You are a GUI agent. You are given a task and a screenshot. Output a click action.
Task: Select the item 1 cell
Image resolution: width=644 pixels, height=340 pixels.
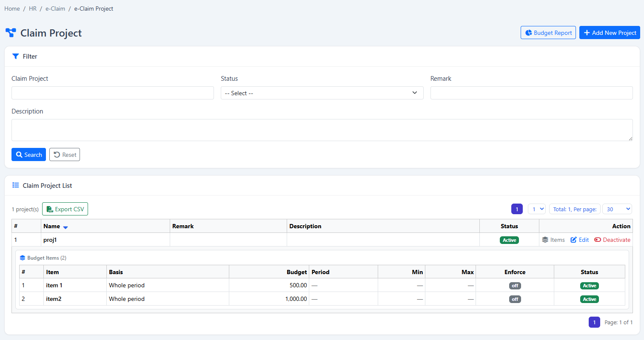[x=75, y=285]
